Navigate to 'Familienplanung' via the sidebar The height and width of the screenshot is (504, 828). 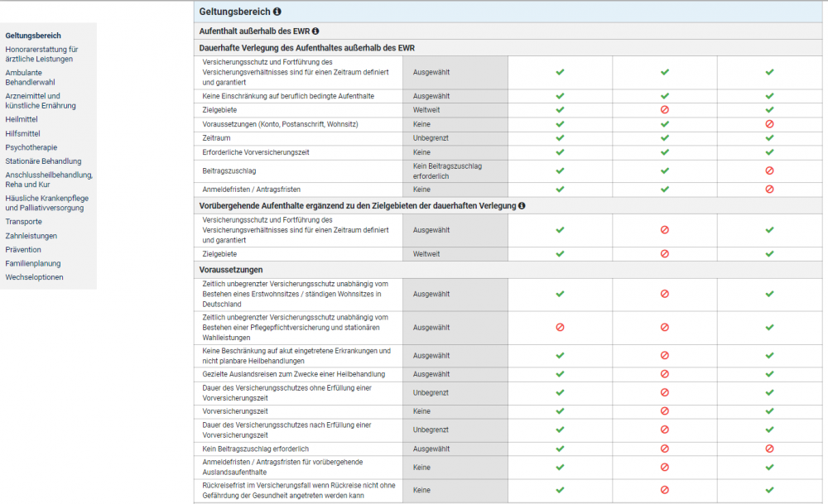coord(34,263)
